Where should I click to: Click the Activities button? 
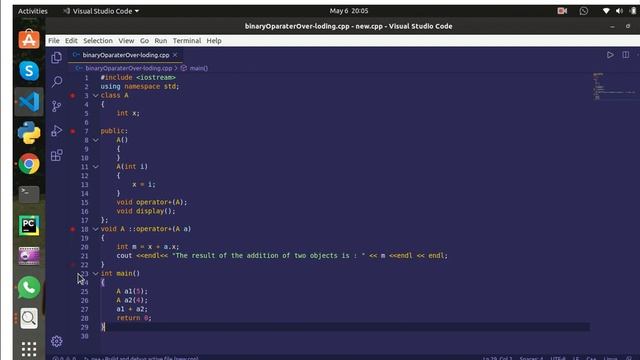tap(33, 11)
